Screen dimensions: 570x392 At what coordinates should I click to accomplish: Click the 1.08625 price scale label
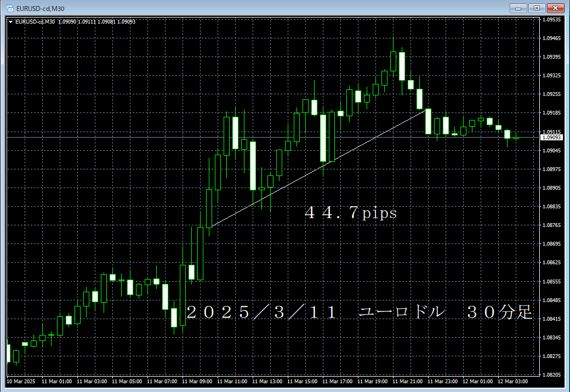click(551, 263)
